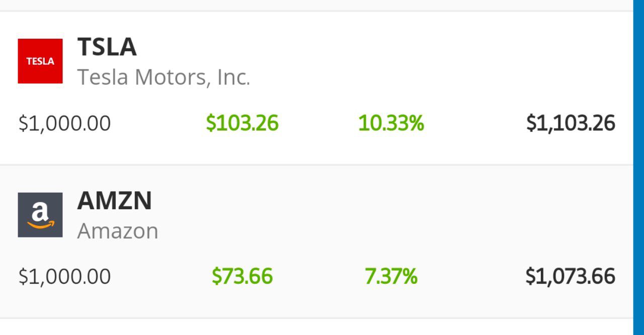Click the divider between TSLA and AMZN rows

point(316,164)
